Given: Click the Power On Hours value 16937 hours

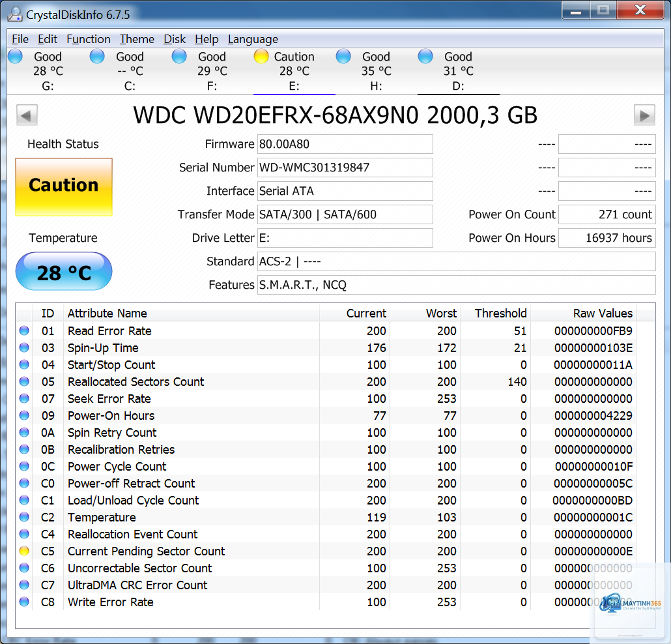Looking at the screenshot, I should tap(607, 238).
